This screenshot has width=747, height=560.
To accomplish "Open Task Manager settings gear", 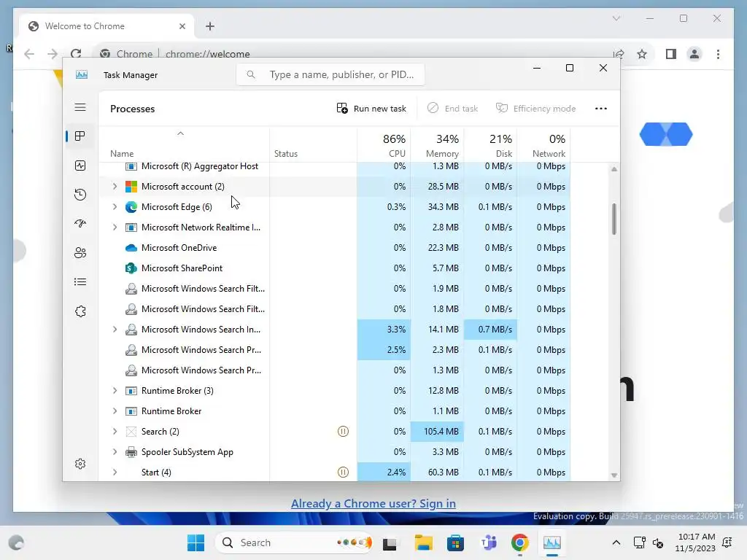I will pos(80,464).
